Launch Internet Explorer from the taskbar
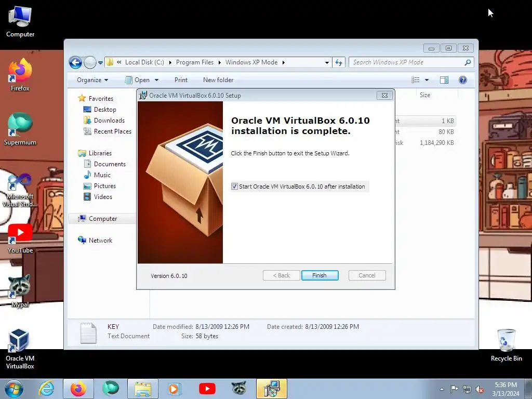Screen dimensions: 532x399 point(46,389)
